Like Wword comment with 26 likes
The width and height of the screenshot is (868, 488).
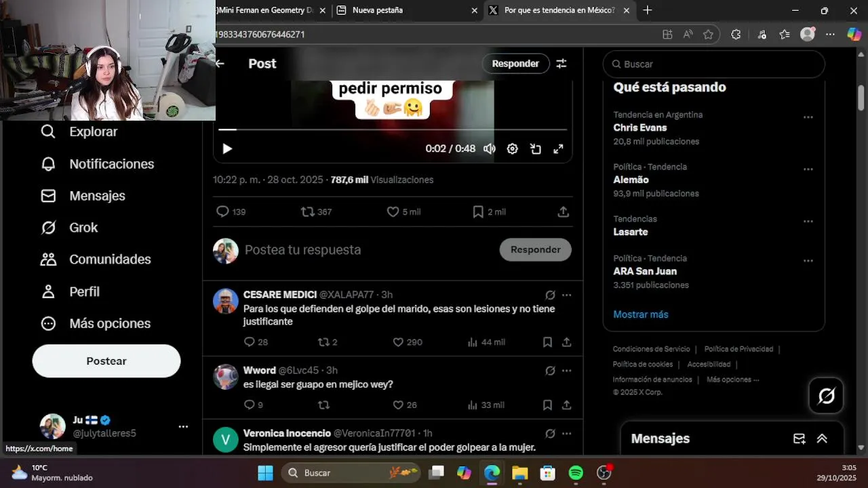tap(405, 405)
